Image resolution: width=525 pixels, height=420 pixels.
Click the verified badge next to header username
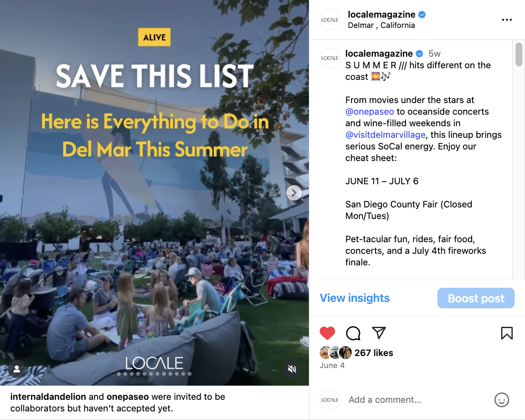pyautogui.click(x=422, y=15)
